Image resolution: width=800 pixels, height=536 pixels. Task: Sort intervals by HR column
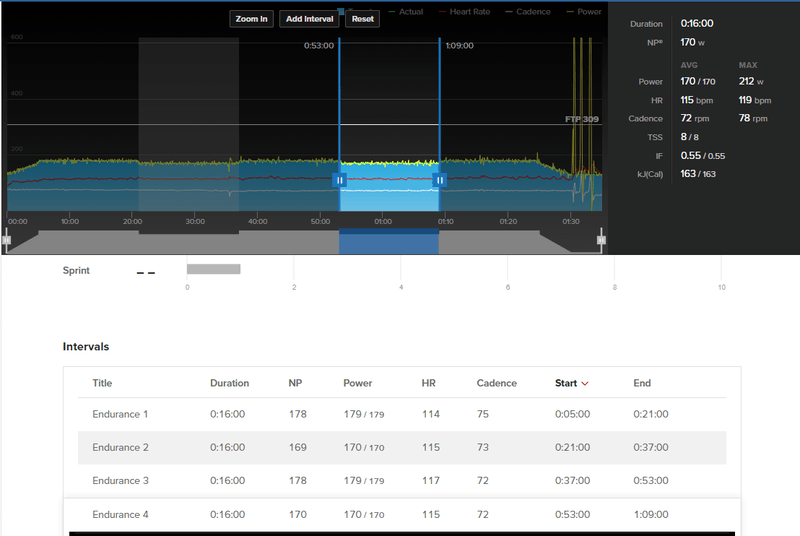(x=429, y=383)
